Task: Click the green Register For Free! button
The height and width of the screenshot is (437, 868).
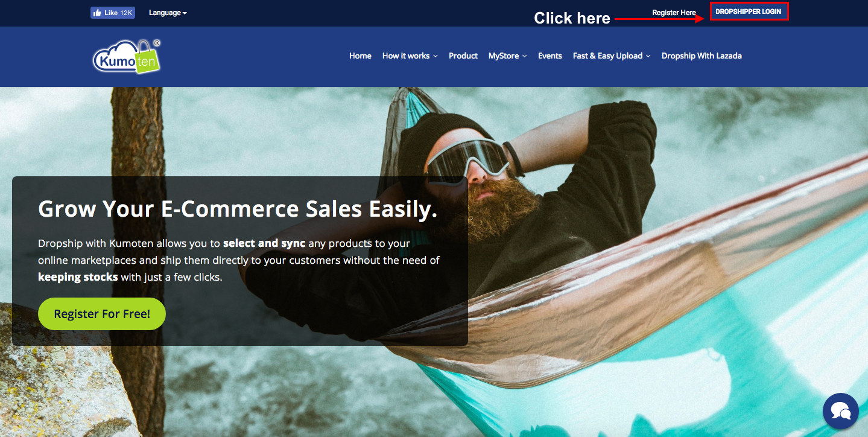Action: point(102,314)
